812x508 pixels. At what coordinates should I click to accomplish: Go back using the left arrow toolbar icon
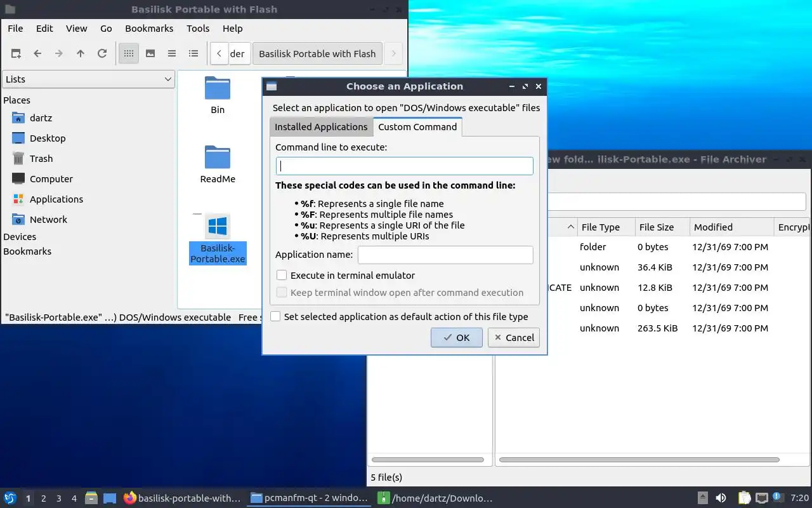tap(37, 54)
